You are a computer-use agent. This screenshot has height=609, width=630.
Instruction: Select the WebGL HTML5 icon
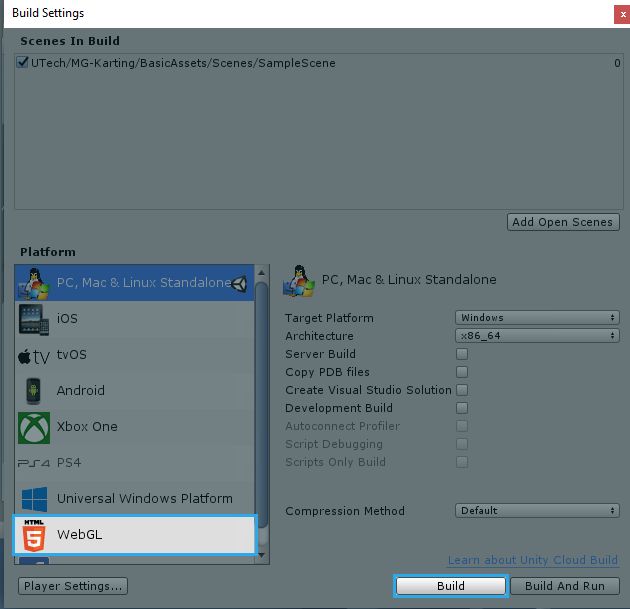click(33, 535)
